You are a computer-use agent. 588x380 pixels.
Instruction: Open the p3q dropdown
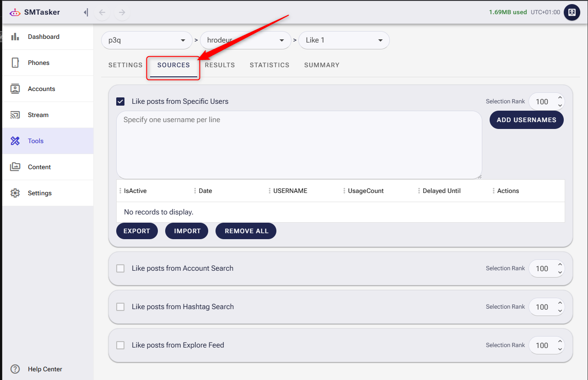(x=146, y=40)
